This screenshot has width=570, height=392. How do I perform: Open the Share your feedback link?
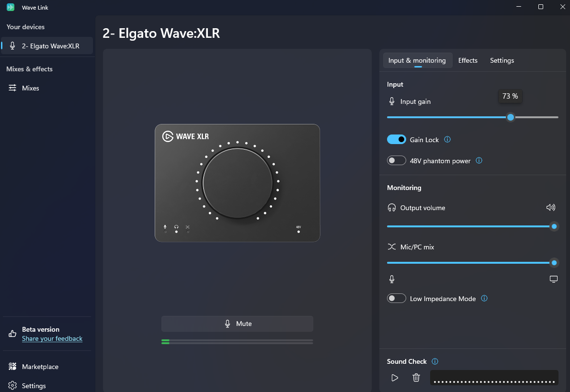pos(52,338)
